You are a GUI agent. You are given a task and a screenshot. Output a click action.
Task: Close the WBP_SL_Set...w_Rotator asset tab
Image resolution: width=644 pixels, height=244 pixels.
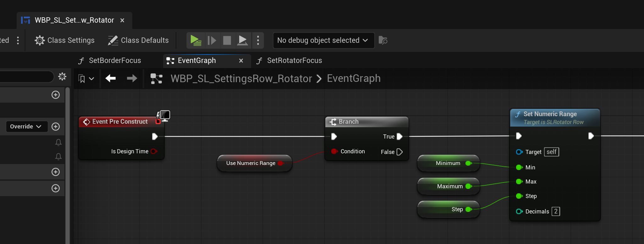(x=122, y=20)
